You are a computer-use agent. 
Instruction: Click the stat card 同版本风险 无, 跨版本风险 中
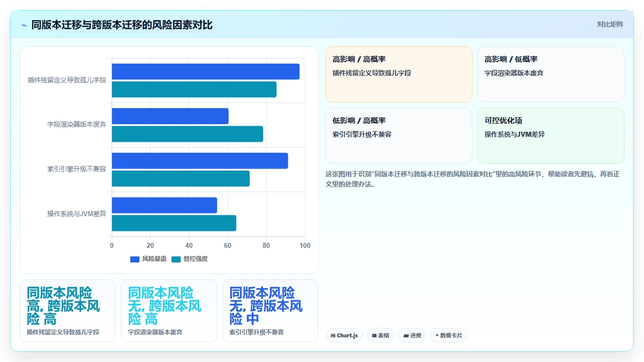[270, 311]
